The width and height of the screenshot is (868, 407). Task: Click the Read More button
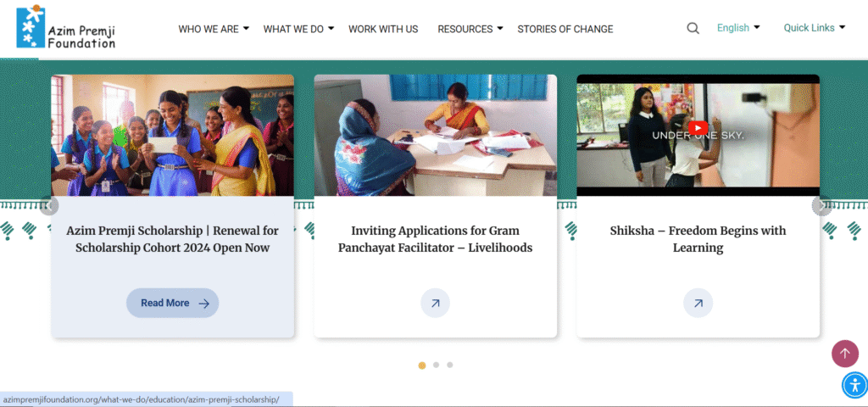pos(173,303)
